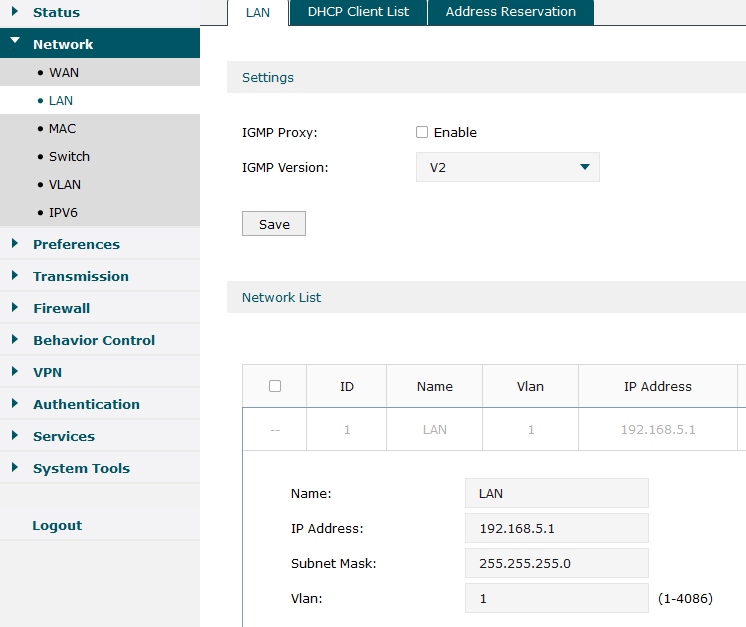Expand the Transmission section
Screen dimensions: 746x627
[x=80, y=276]
